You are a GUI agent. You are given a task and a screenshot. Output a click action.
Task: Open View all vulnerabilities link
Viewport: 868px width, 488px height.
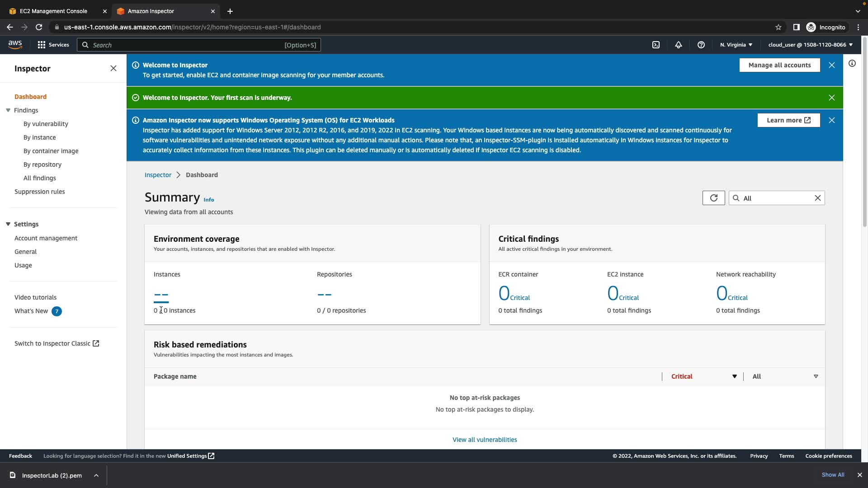(485, 440)
